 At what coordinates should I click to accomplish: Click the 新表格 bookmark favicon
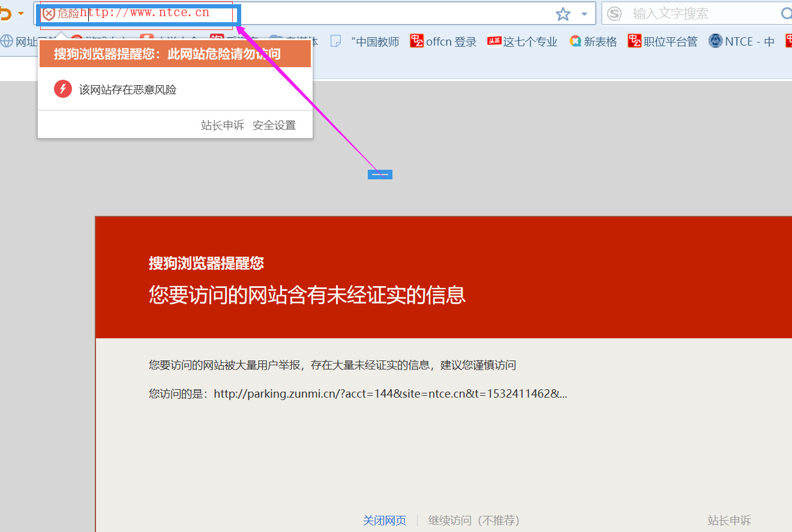(x=576, y=41)
